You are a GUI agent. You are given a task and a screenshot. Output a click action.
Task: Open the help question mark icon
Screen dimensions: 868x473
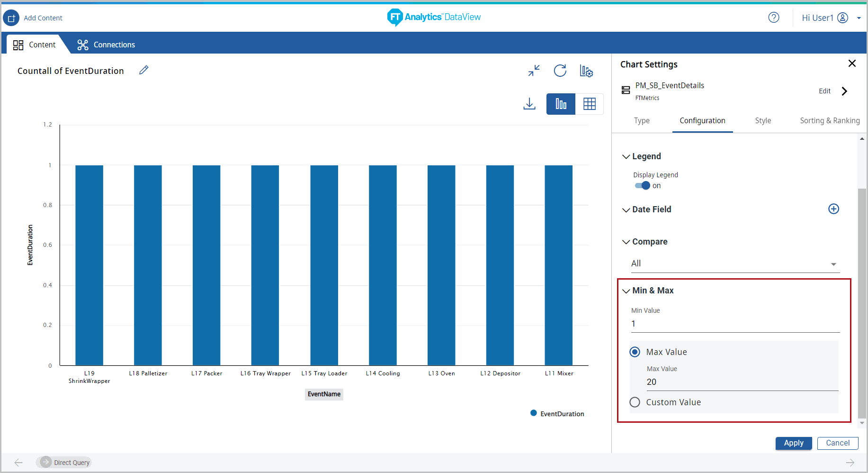[773, 18]
